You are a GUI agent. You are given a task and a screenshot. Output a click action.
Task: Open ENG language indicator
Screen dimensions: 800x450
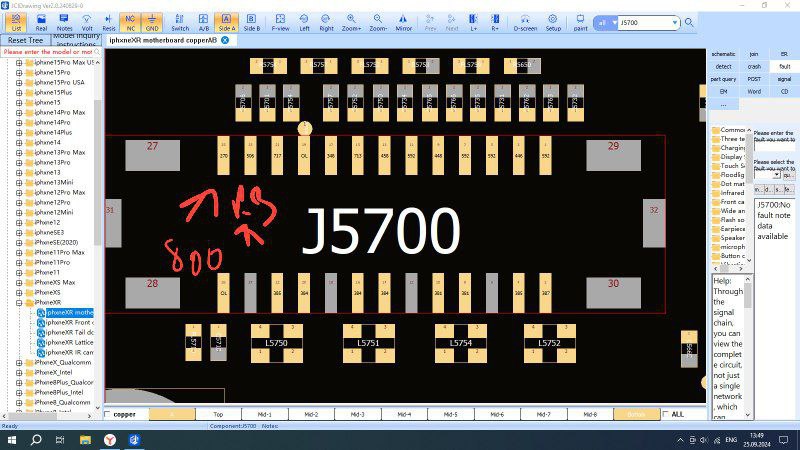tap(731, 440)
